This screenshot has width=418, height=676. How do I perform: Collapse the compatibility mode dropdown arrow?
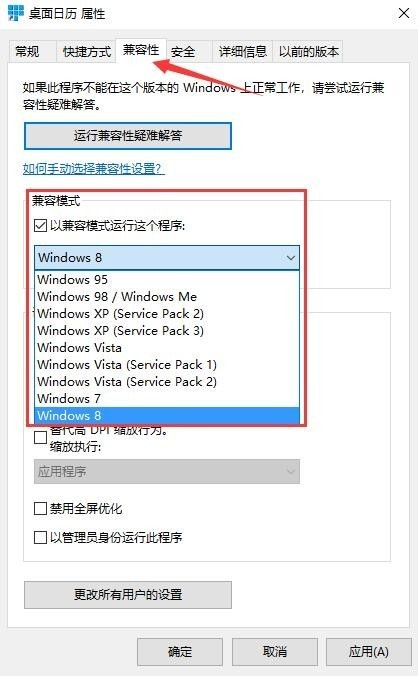pyautogui.click(x=290, y=258)
